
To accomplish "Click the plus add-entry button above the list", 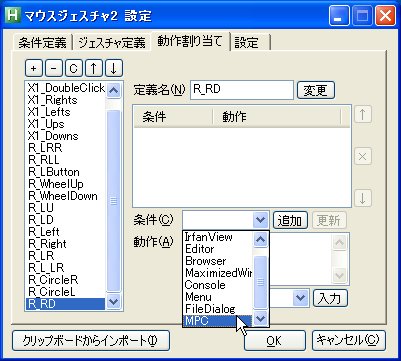I will point(34,69).
